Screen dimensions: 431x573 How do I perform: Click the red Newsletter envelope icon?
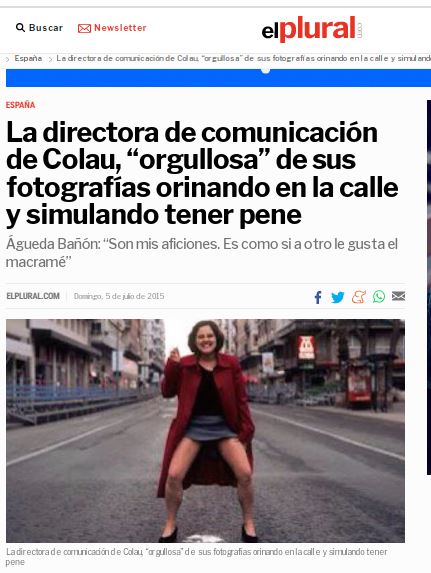[x=84, y=28]
